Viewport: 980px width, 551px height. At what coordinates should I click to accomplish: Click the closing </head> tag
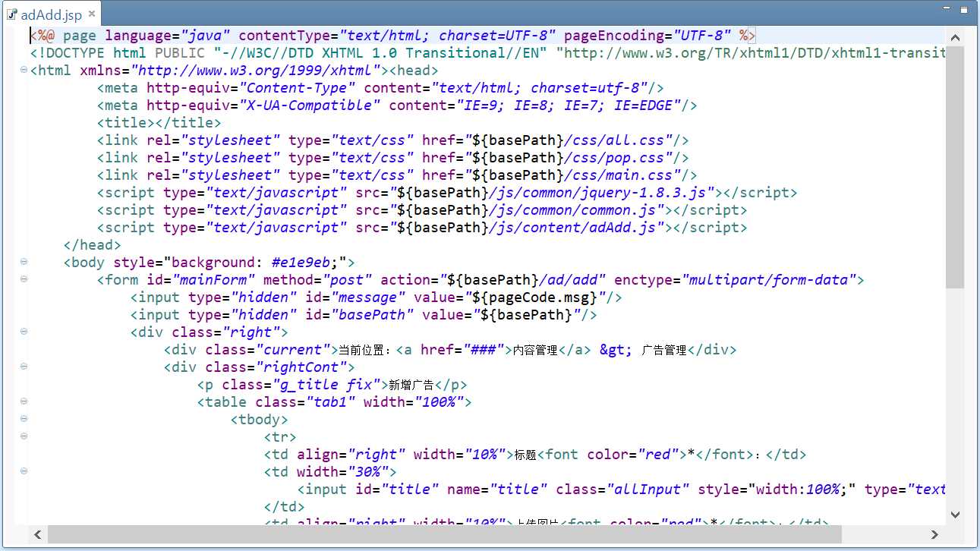point(93,245)
